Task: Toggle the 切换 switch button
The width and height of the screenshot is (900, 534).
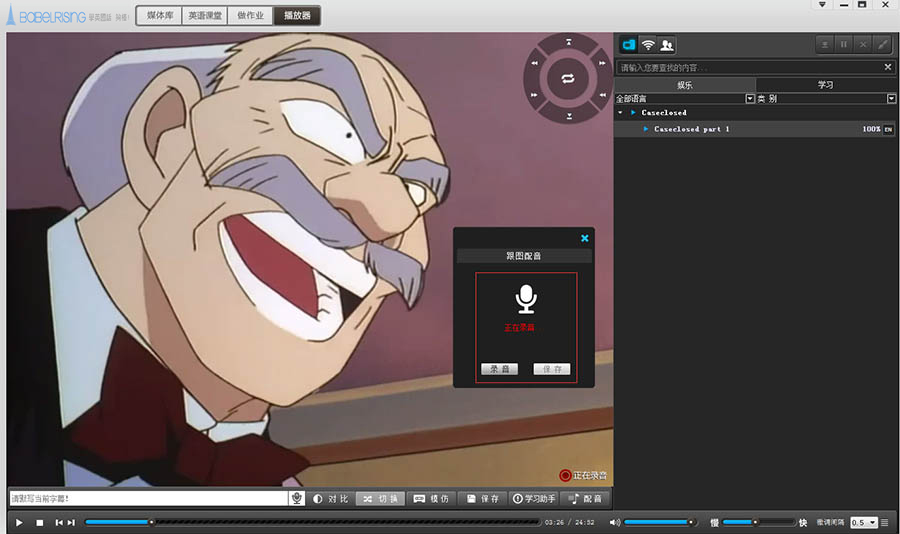Action: (381, 499)
